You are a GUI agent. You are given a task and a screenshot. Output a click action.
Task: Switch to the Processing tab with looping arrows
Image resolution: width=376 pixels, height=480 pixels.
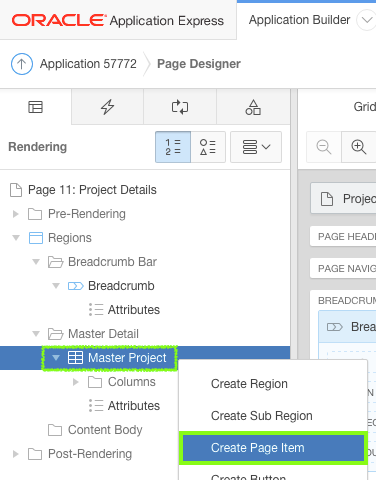point(180,107)
